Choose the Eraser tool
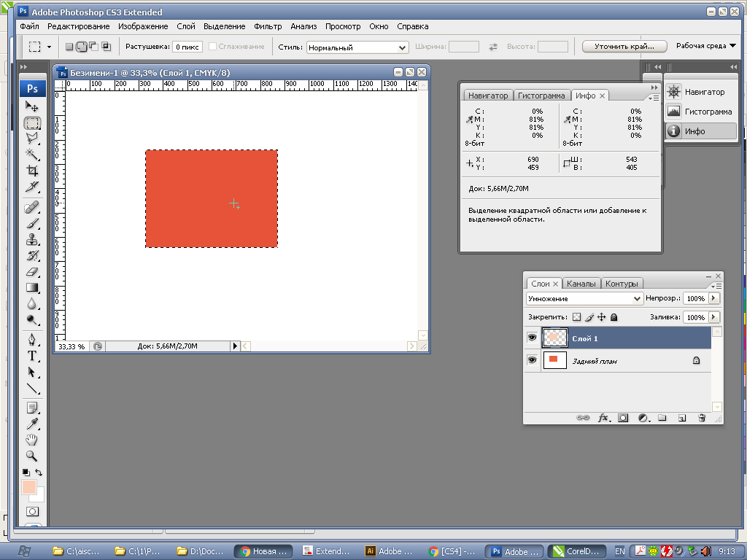 (x=32, y=271)
